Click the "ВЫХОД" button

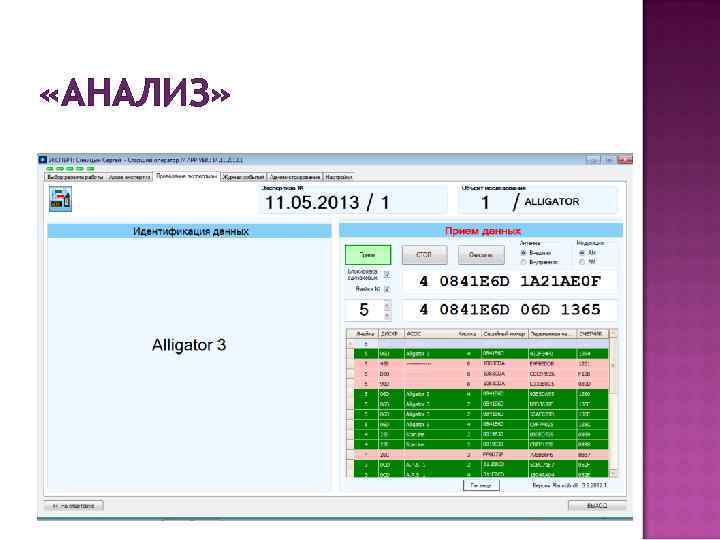(x=597, y=506)
